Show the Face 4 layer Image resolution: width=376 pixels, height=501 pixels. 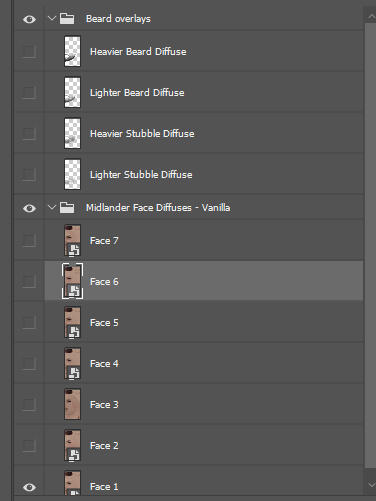(29, 363)
